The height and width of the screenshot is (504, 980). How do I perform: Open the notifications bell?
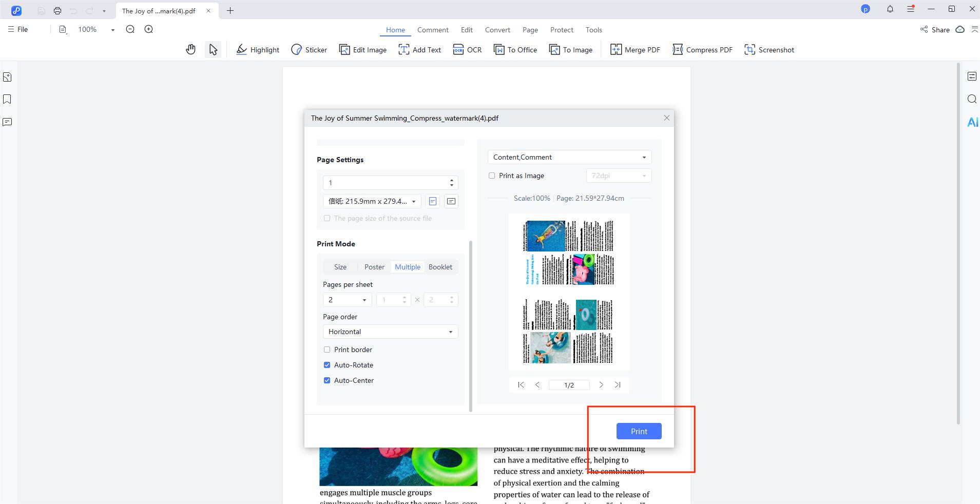(x=890, y=9)
